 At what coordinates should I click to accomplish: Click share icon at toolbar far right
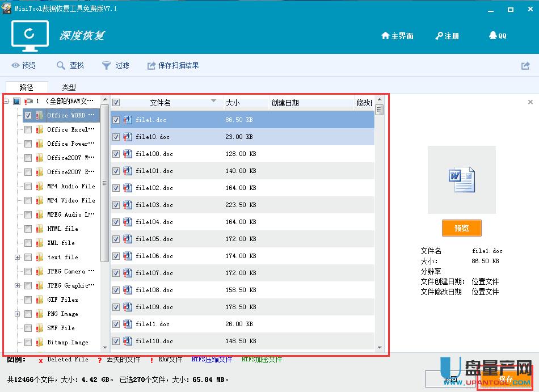click(x=525, y=66)
